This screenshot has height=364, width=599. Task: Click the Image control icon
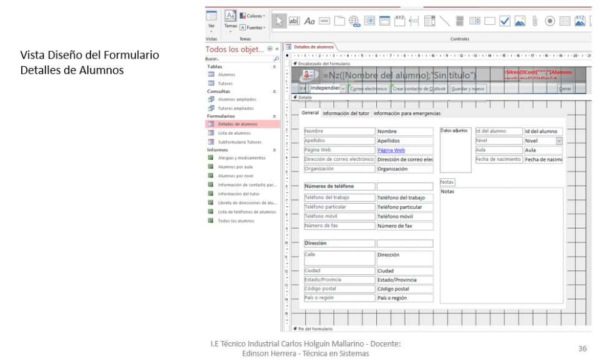click(x=520, y=21)
